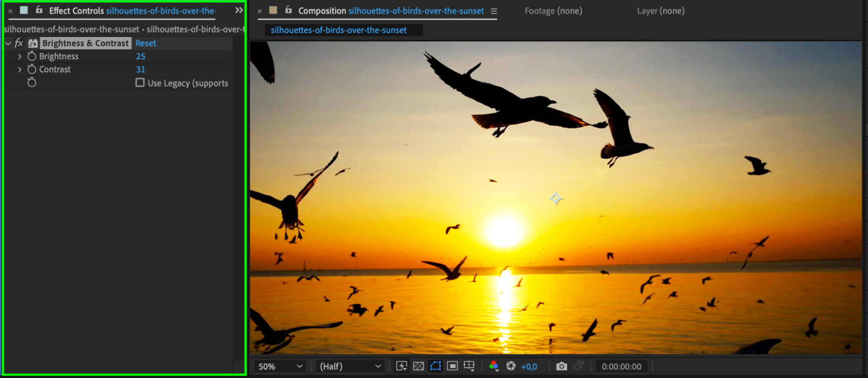868x378 pixels.
Task: Collapse the Brightness & Contrast effect
Action: [8, 43]
